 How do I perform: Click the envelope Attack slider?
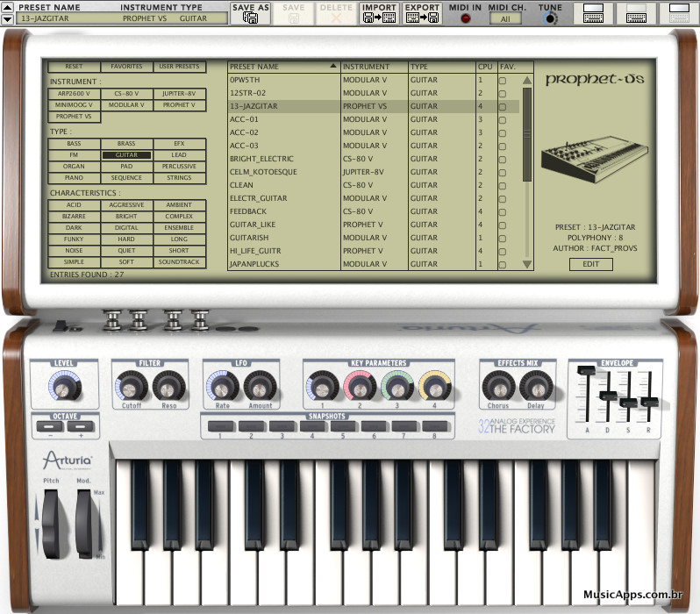[586, 370]
